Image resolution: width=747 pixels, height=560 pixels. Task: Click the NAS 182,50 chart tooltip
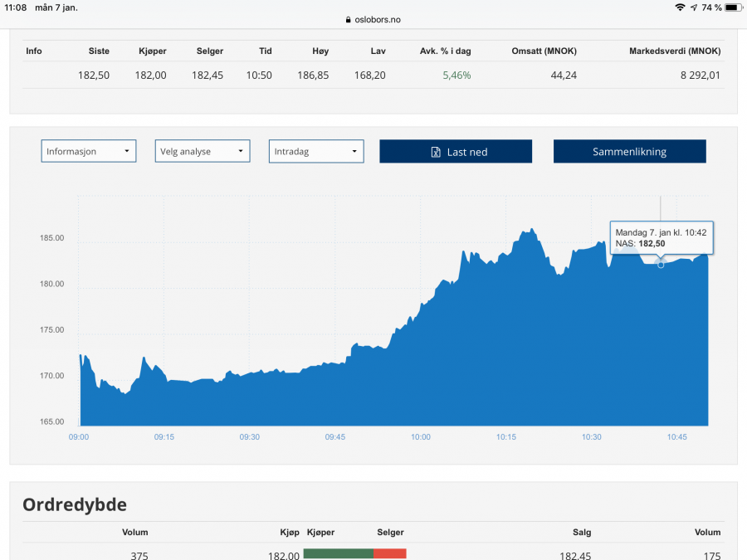(662, 237)
